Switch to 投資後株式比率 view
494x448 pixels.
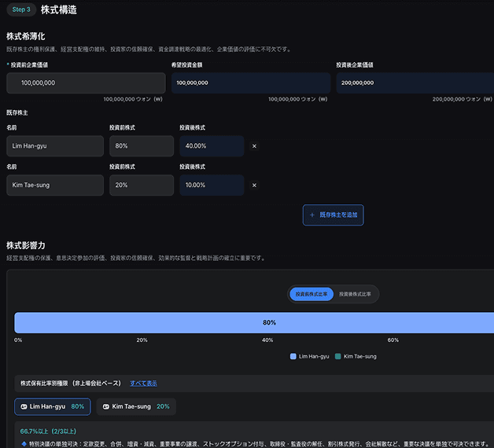pyautogui.click(x=355, y=294)
